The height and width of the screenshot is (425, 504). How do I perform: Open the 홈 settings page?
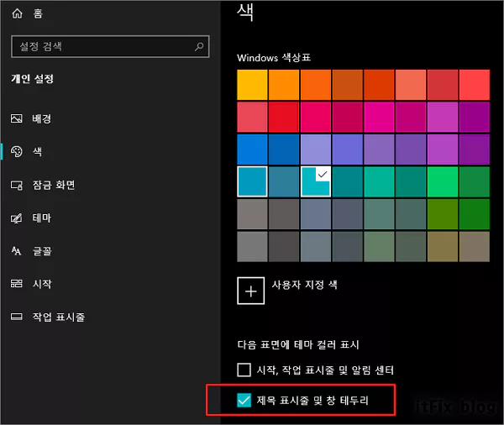coord(38,13)
